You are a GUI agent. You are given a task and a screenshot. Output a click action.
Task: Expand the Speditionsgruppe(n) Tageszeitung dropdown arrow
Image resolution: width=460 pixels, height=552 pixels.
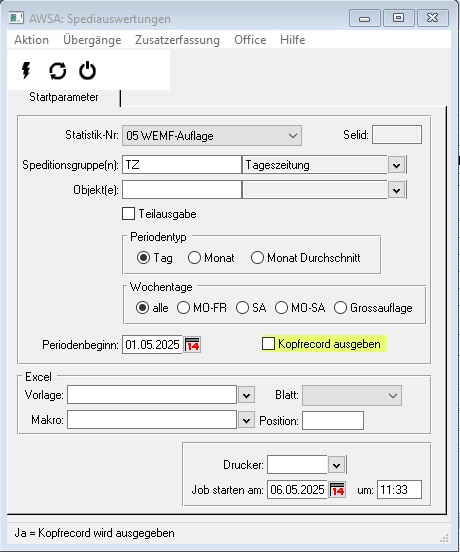[397, 165]
